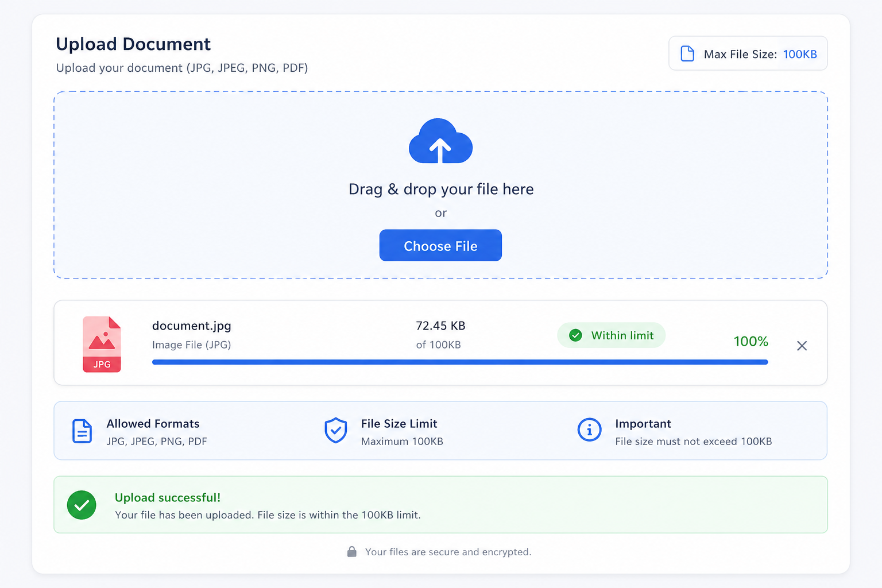
Task: Click the upload progress bar
Action: pos(460,362)
